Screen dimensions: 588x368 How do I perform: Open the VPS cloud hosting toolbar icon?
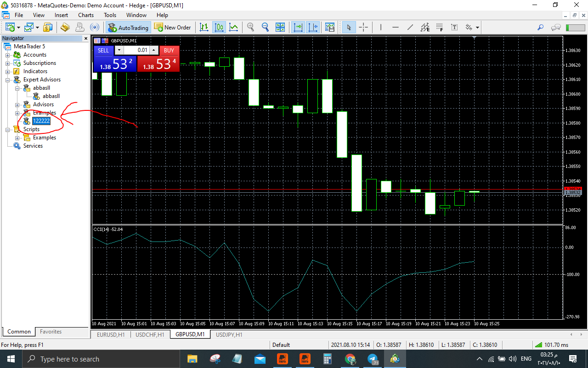coord(79,28)
